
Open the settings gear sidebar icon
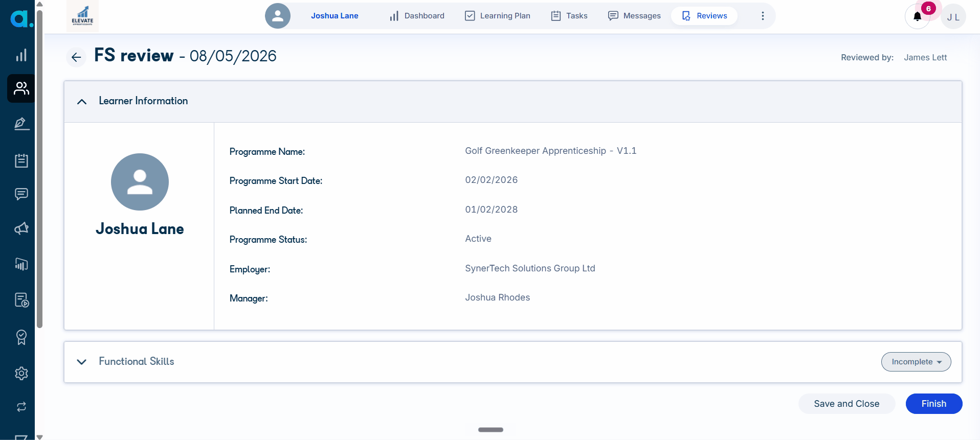(21, 374)
